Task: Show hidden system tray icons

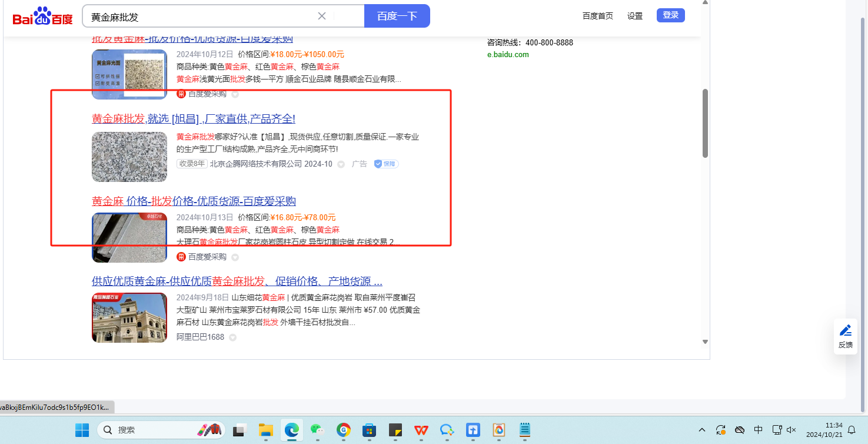Action: (701, 430)
